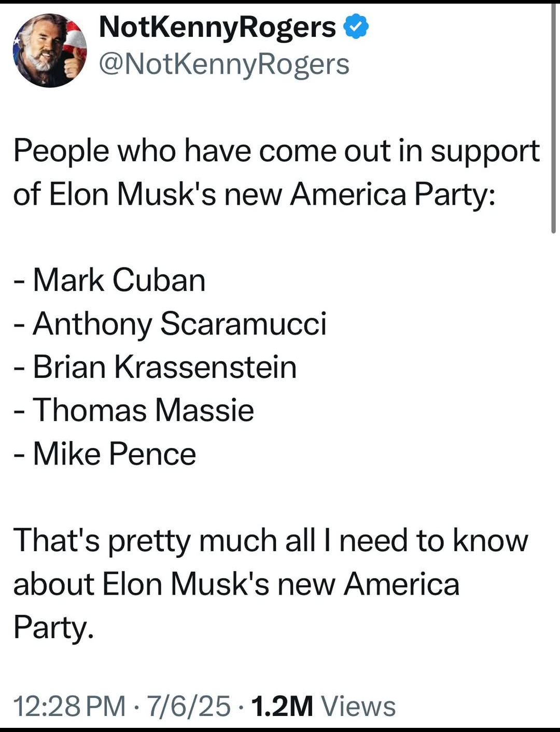
Task: Click the line "That's pretty much all I need"
Action: click(270, 541)
